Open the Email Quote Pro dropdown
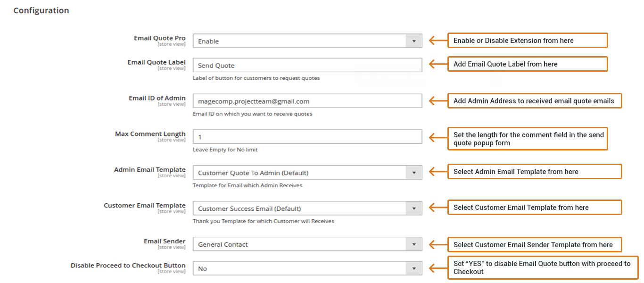This screenshot has width=644, height=283. point(302,41)
